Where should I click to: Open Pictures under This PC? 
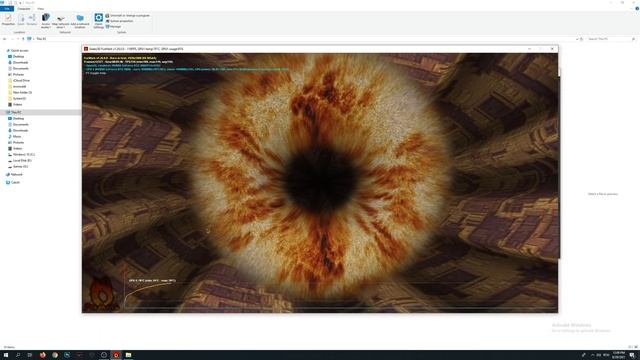click(16, 142)
